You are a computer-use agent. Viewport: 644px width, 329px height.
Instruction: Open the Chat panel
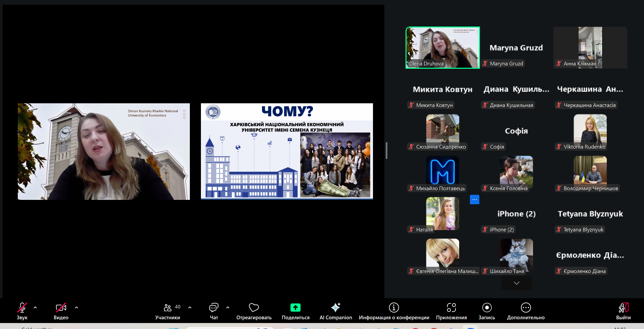[214, 308]
